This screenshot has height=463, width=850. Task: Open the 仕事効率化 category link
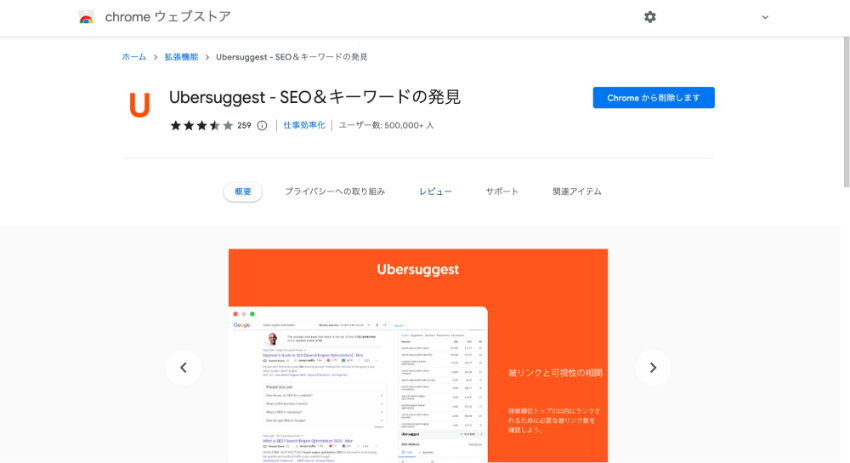coord(304,125)
